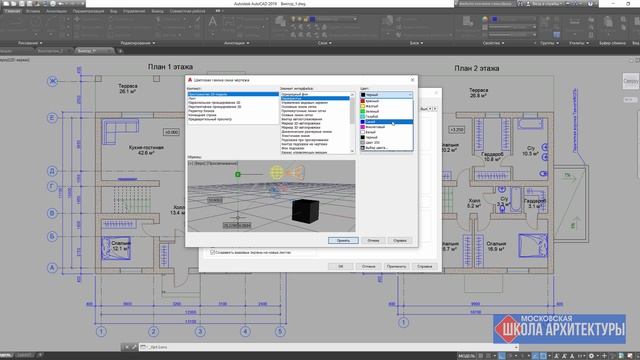Open the Layer Properties icon in ribbon
Image resolution: width=640 pixels, height=360 pixels.
[x=280, y=22]
